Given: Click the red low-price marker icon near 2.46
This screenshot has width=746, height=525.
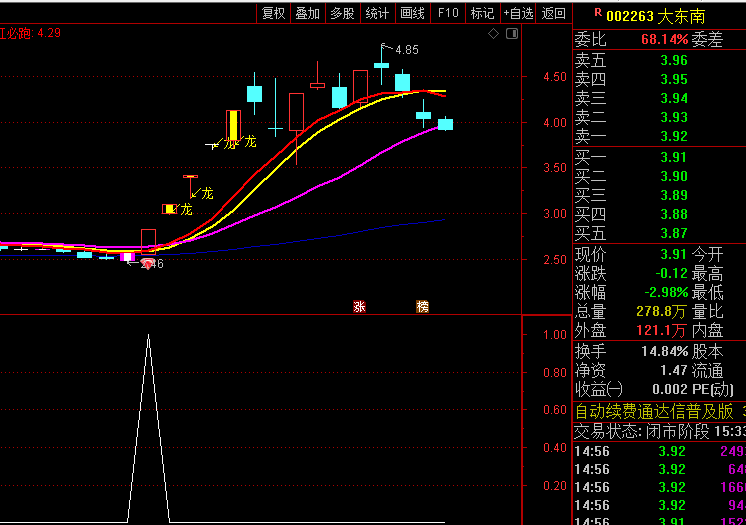Looking at the screenshot, I should click(148, 264).
